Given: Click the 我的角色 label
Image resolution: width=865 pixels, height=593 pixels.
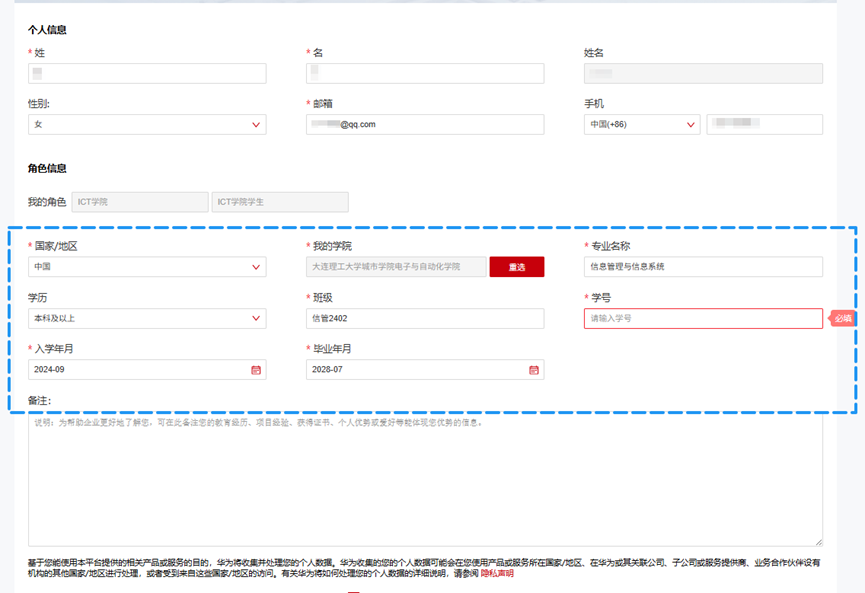Looking at the screenshot, I should tap(47, 202).
